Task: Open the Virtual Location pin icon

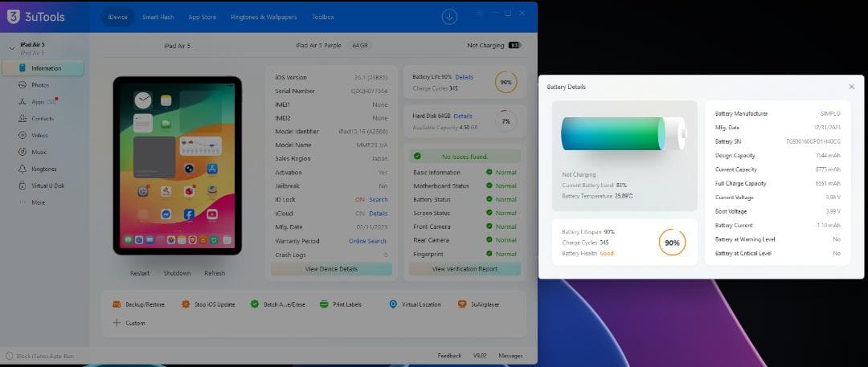Action: click(393, 304)
